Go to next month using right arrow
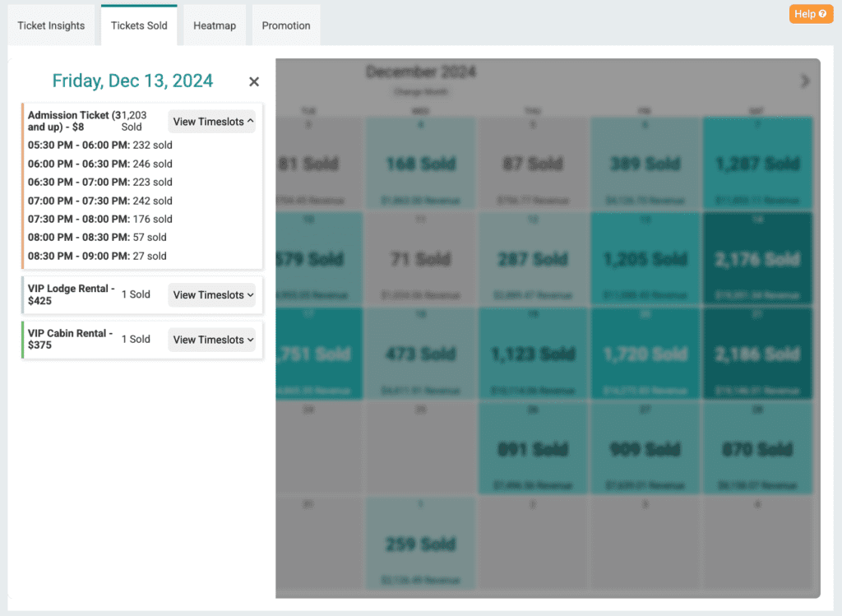Viewport: 842px width, 616px height. 805,81
